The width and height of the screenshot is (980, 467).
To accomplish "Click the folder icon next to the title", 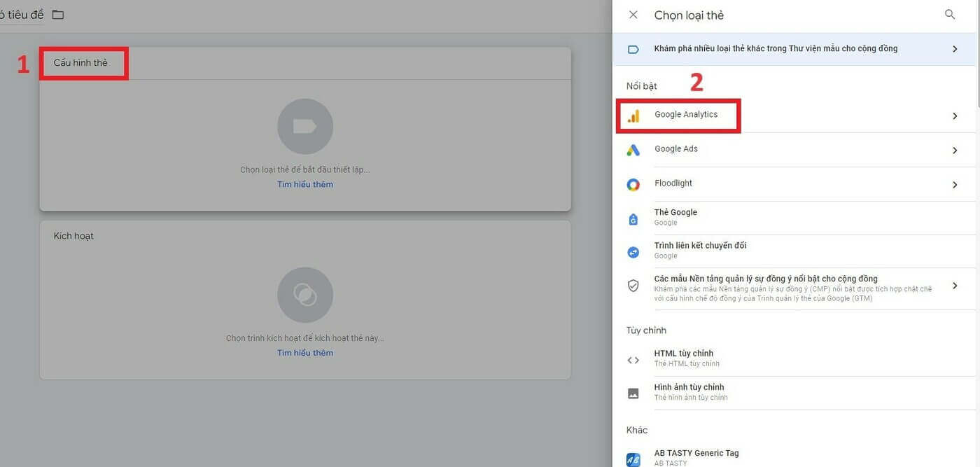I will 58,15.
